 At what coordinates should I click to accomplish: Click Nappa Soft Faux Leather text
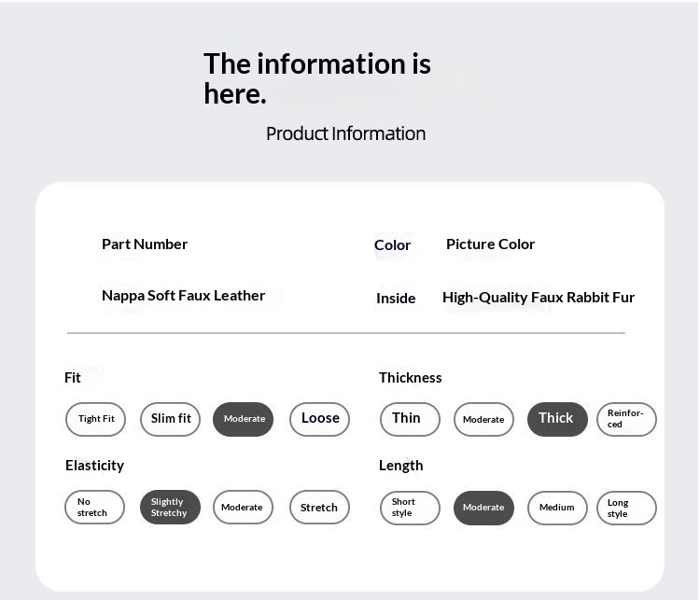(183, 295)
